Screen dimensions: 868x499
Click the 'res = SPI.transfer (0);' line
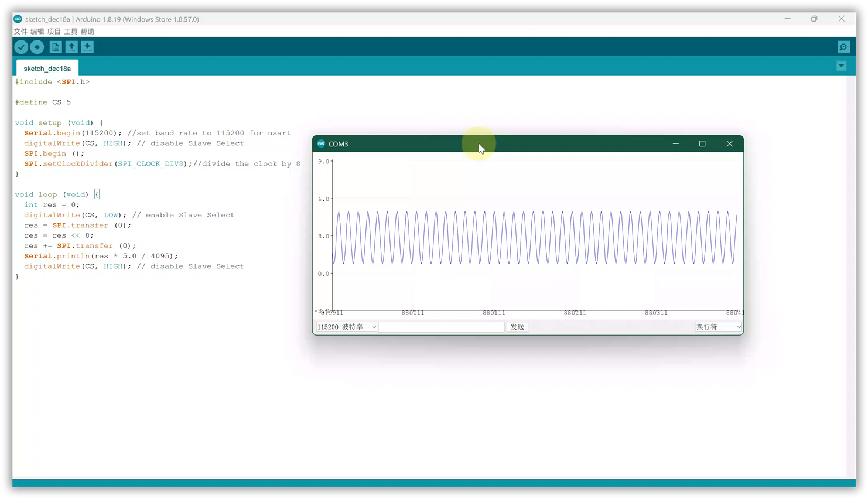tap(78, 225)
